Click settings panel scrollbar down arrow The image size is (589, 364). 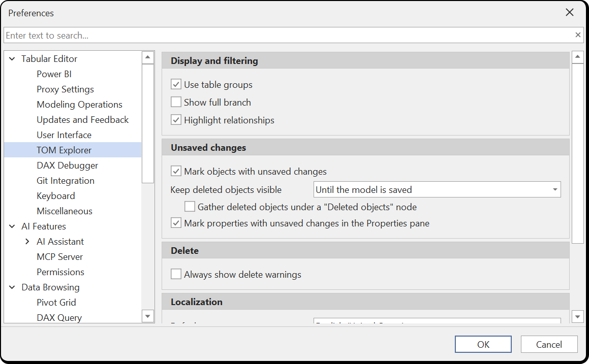tap(577, 317)
